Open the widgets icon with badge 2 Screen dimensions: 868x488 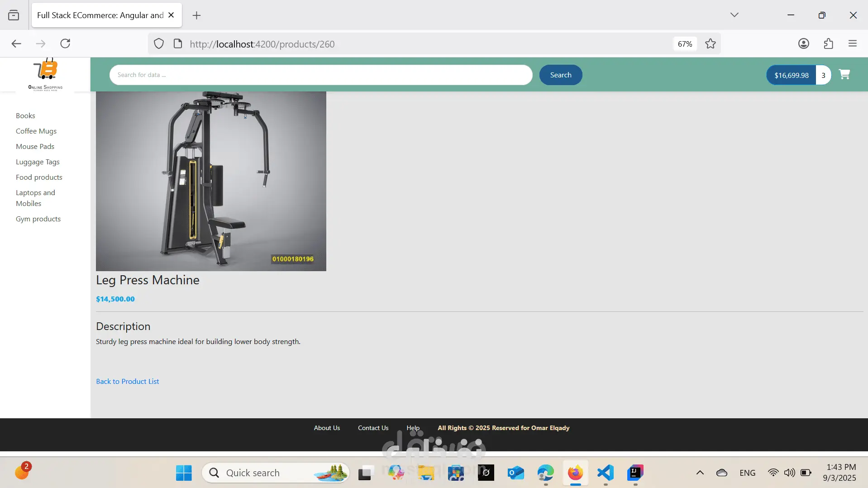pyautogui.click(x=22, y=472)
